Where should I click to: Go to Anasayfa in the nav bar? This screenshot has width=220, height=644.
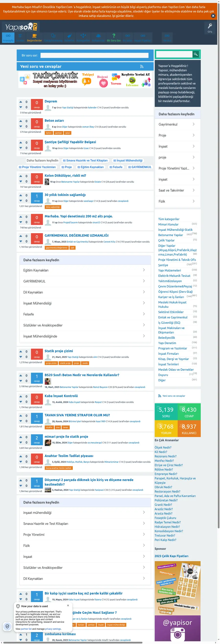tap(8, 37)
